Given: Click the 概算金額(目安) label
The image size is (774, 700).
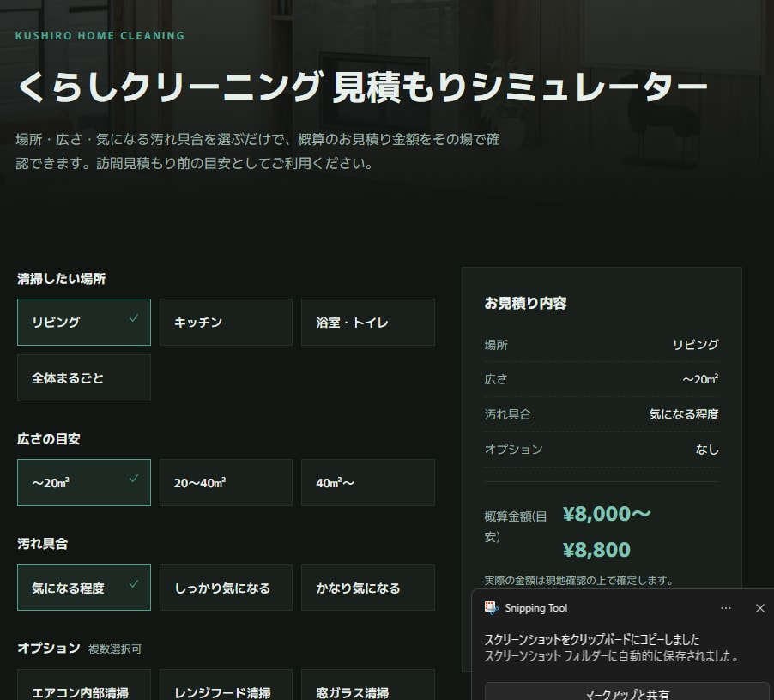Looking at the screenshot, I should click(516, 527).
